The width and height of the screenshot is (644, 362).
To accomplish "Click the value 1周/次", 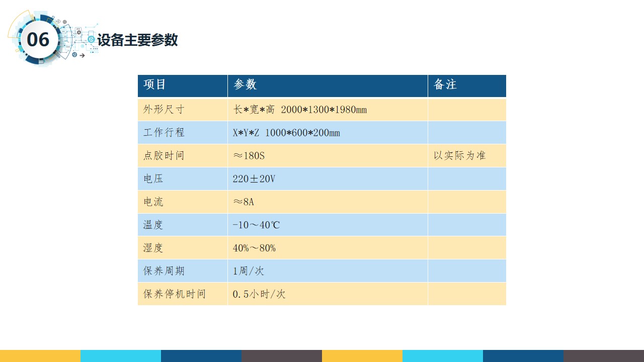I will pos(249,270).
